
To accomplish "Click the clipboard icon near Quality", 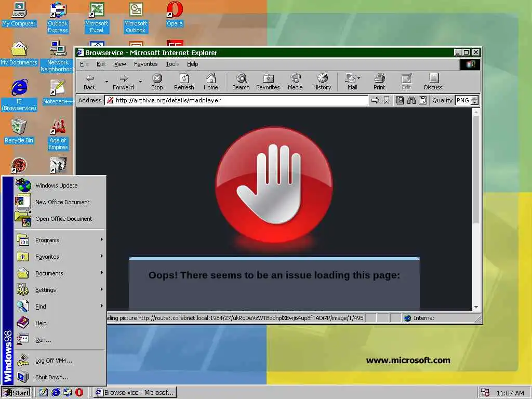I will tap(423, 100).
